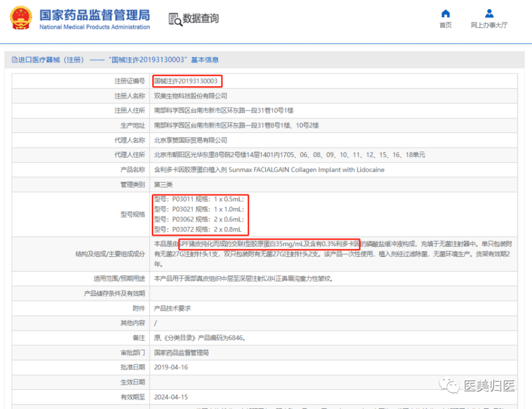Click the 注册人名称 row label
Screen dimensions: 532x409
(129, 96)
